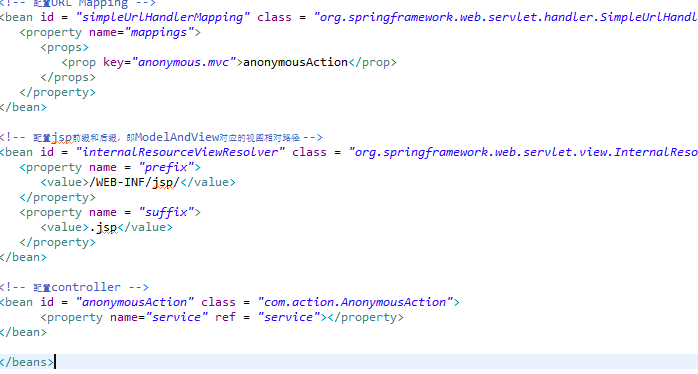
Task: Click the </bean> tag after controller property
Action: click(x=23, y=332)
